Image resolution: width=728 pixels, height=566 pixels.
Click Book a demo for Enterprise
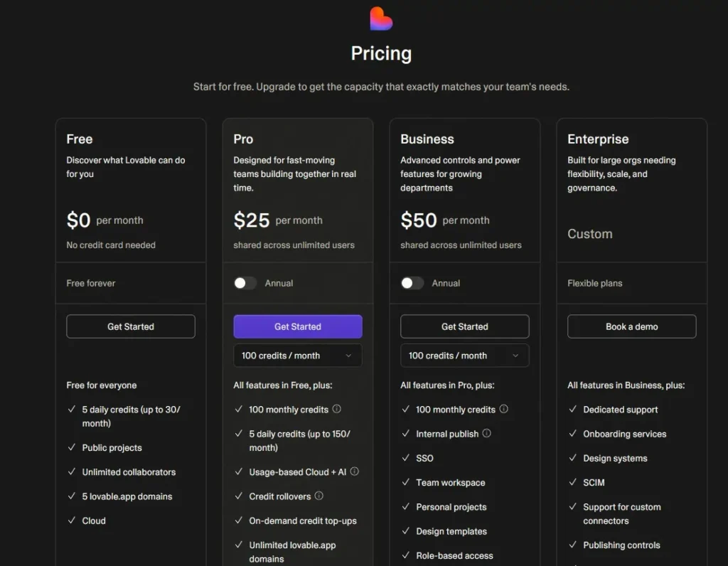click(631, 326)
